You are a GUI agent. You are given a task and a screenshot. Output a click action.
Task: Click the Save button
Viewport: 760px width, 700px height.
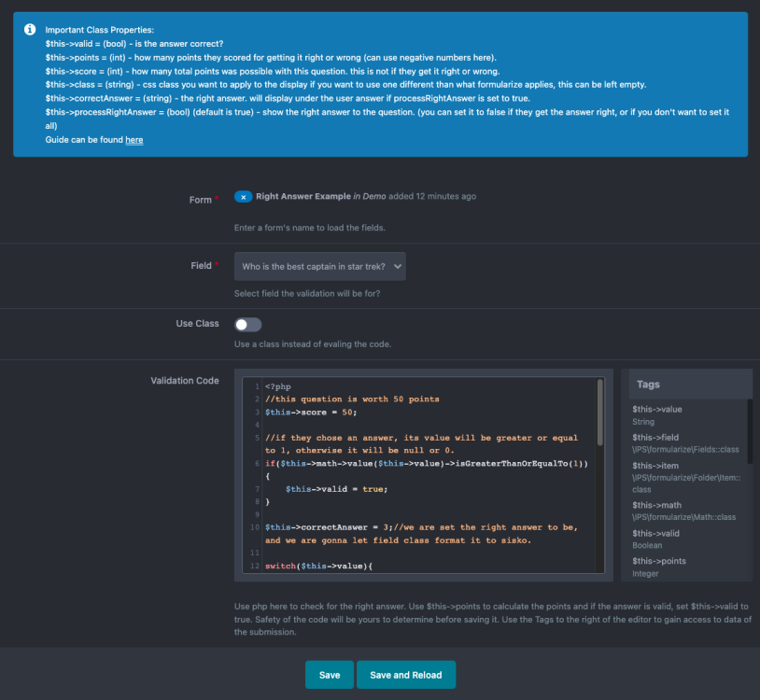point(329,675)
